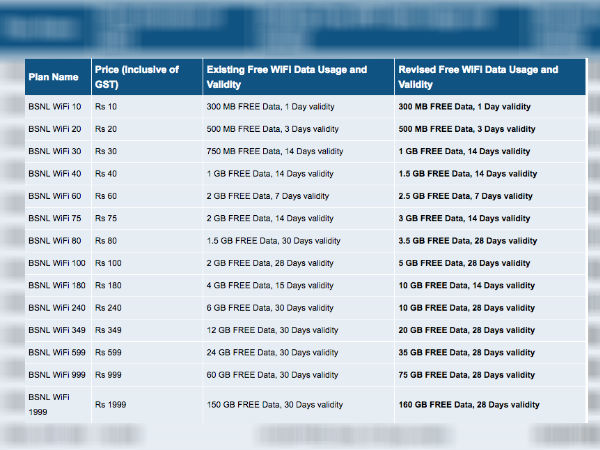Click '3 GB FREE Data, 14 Days validity'
This screenshot has width=600, height=450.
point(464,218)
